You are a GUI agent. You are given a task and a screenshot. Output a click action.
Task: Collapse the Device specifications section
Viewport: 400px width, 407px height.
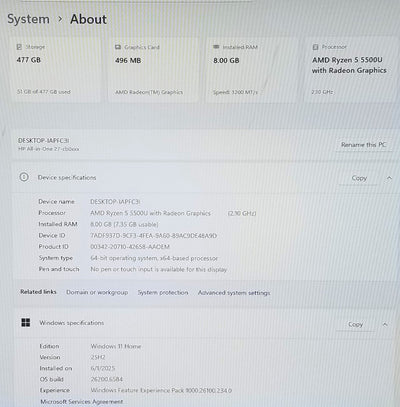point(389,178)
